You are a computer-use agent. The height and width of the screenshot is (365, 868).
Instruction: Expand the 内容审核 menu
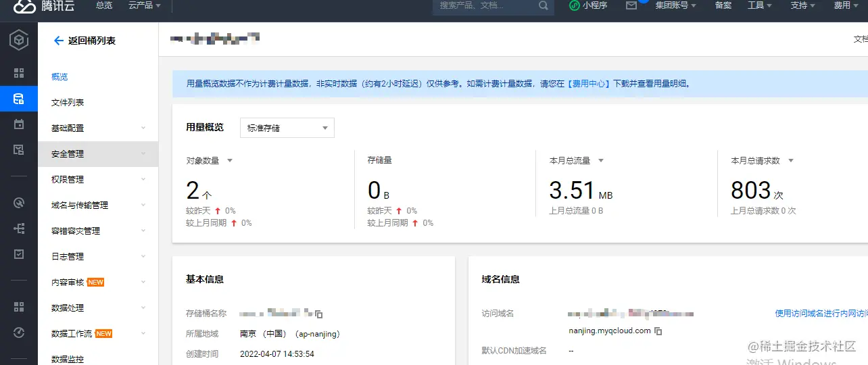(x=98, y=282)
